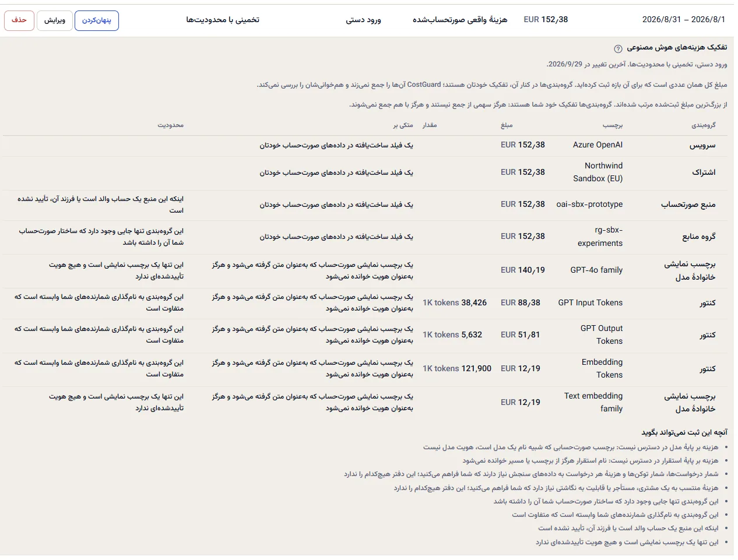Click the ورود دستی، تخمینی last-changed 2026/9/29 line
Viewport: 738px width, 560px height.
pos(637,64)
